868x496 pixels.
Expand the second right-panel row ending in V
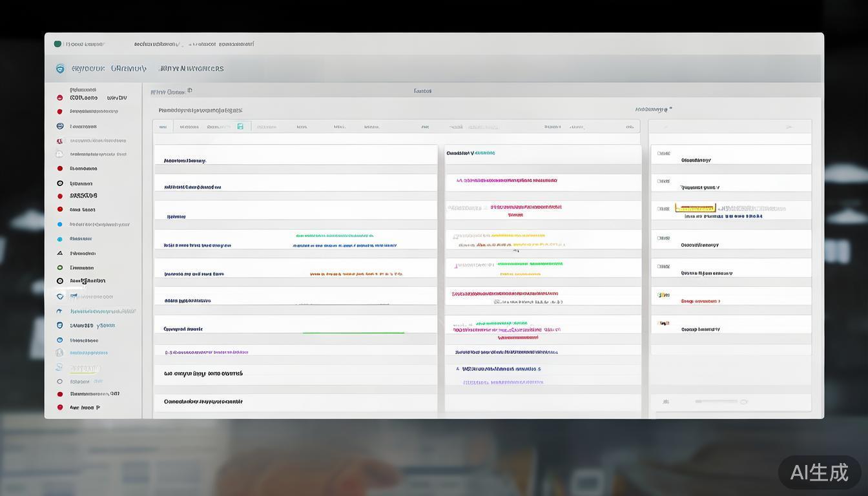[700, 187]
